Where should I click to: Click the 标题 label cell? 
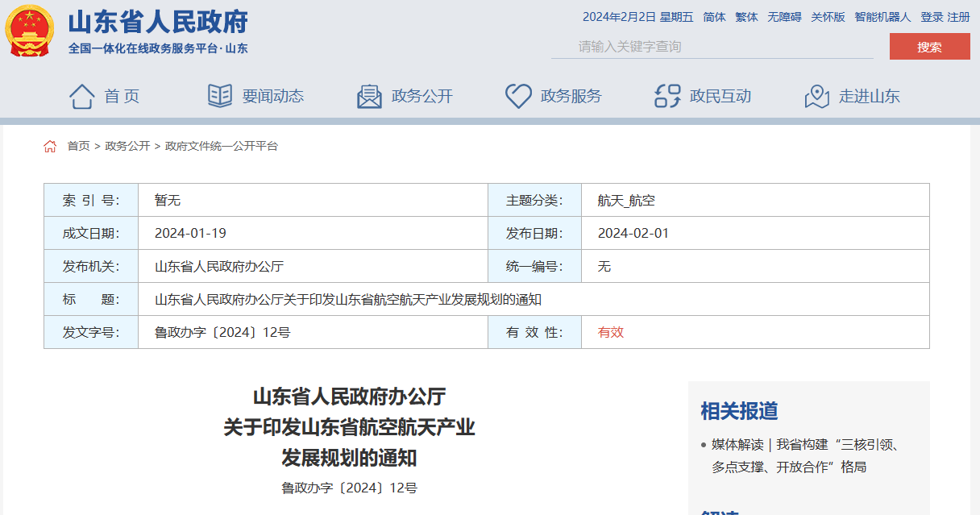click(x=91, y=299)
